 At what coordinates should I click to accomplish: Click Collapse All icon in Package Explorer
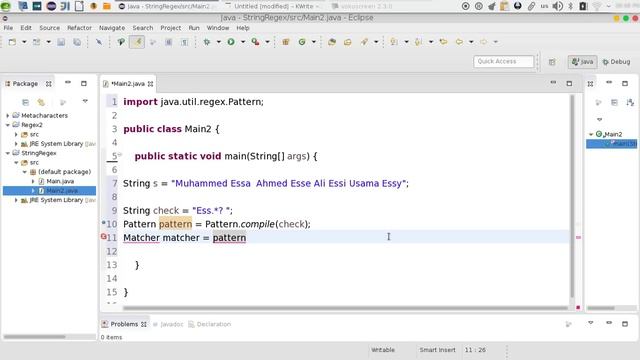pyautogui.click(x=25, y=102)
